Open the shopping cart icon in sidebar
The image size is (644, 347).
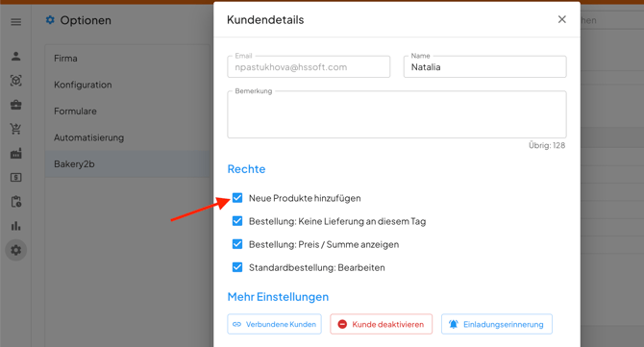pos(16,129)
